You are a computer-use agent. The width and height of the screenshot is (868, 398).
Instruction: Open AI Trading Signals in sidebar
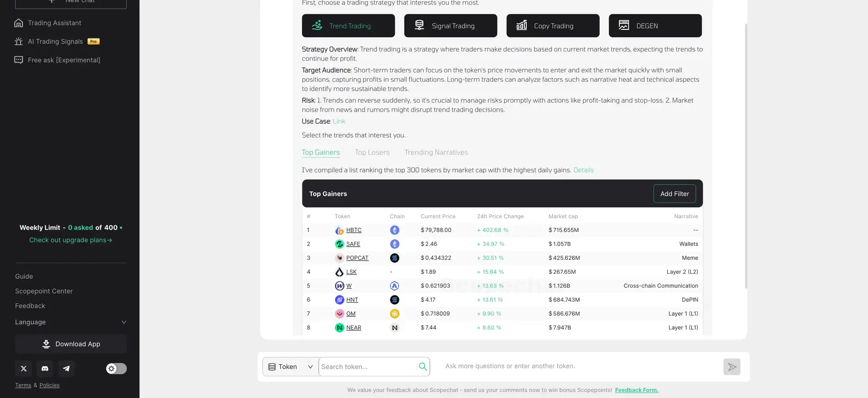pyautogui.click(x=56, y=42)
